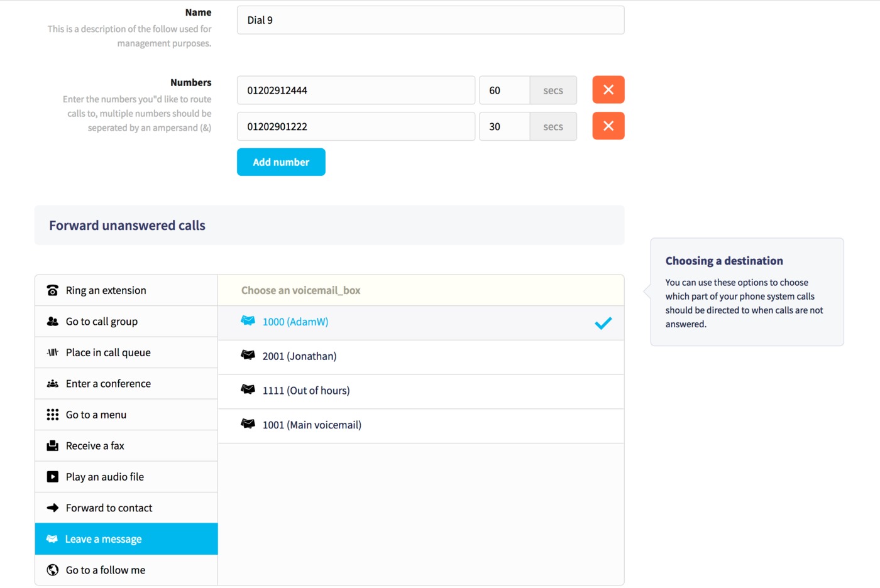The image size is (880, 588).
Task: Click the envelope icon beside Leave a message
Action: tap(52, 539)
